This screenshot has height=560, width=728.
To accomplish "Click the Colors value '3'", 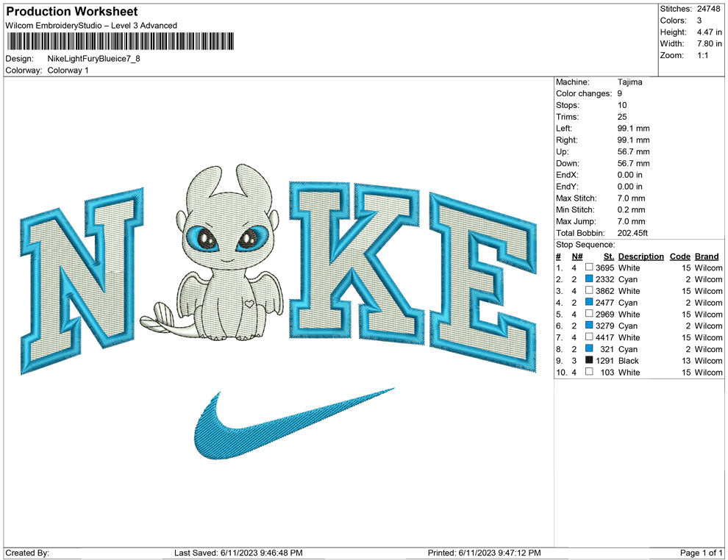I will coord(699,21).
